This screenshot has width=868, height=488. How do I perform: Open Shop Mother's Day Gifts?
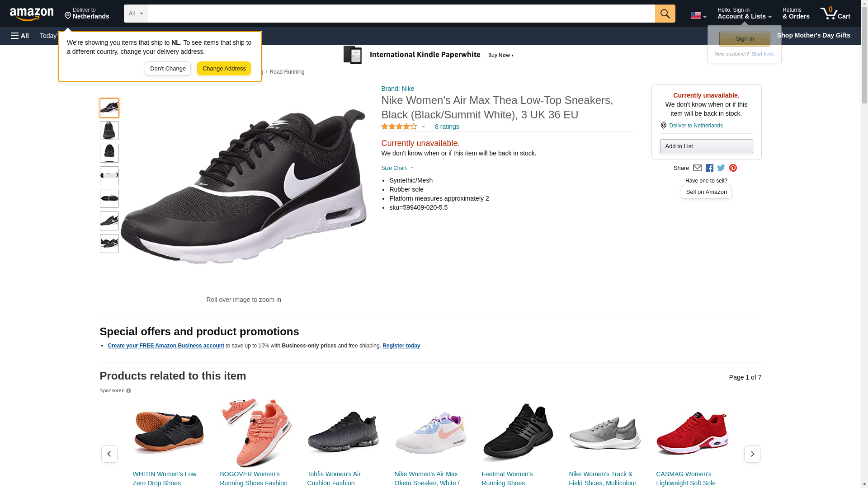coord(813,35)
